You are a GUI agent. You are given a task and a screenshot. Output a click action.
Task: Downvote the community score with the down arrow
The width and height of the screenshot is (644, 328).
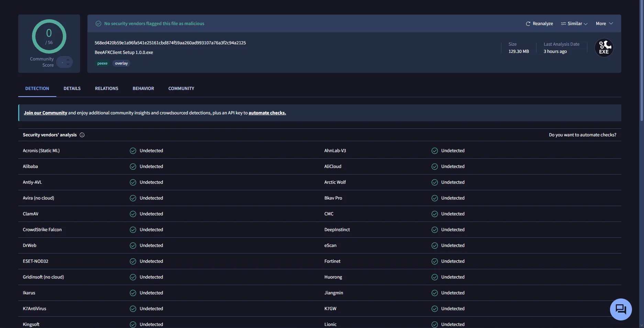pos(68,65)
